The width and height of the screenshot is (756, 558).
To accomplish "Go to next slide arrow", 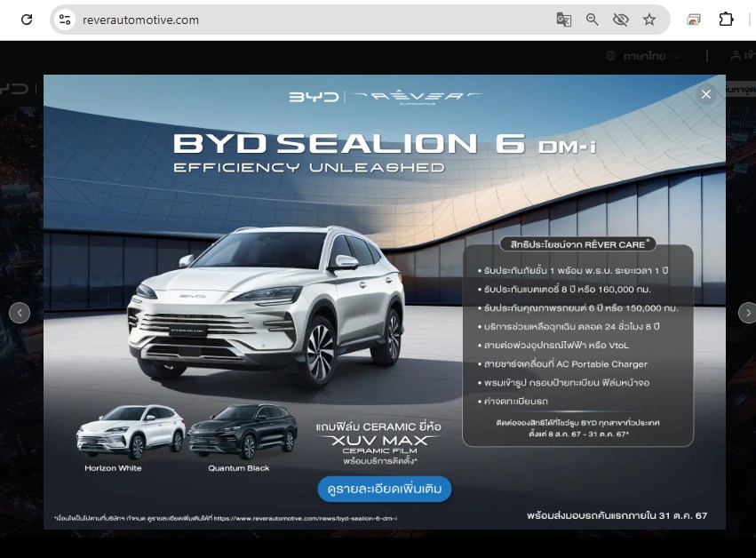I will pyautogui.click(x=748, y=313).
